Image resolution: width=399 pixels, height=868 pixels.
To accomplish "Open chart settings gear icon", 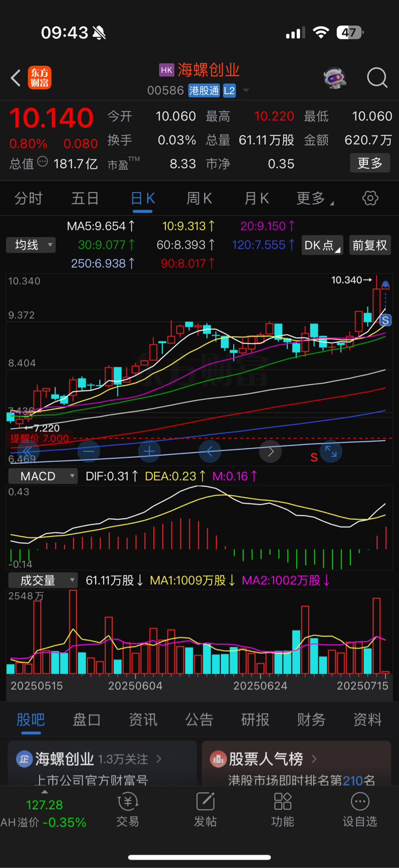I will 370,198.
